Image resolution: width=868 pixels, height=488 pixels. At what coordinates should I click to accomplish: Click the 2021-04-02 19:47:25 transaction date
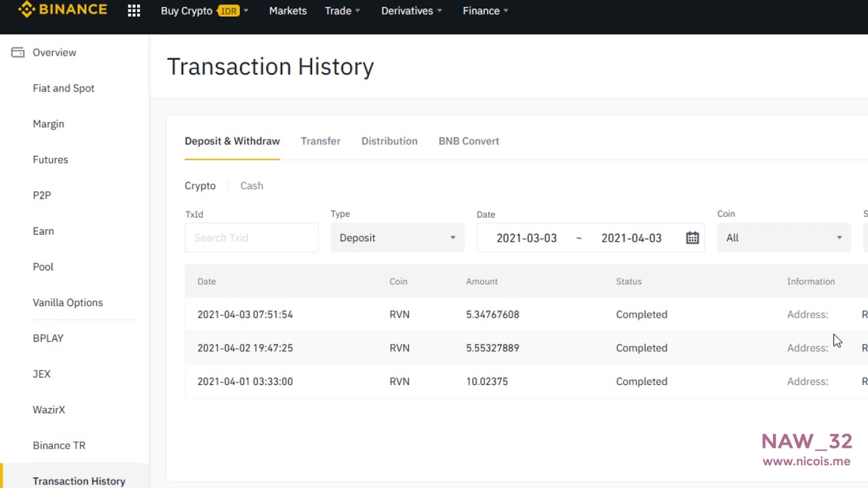tap(245, 348)
